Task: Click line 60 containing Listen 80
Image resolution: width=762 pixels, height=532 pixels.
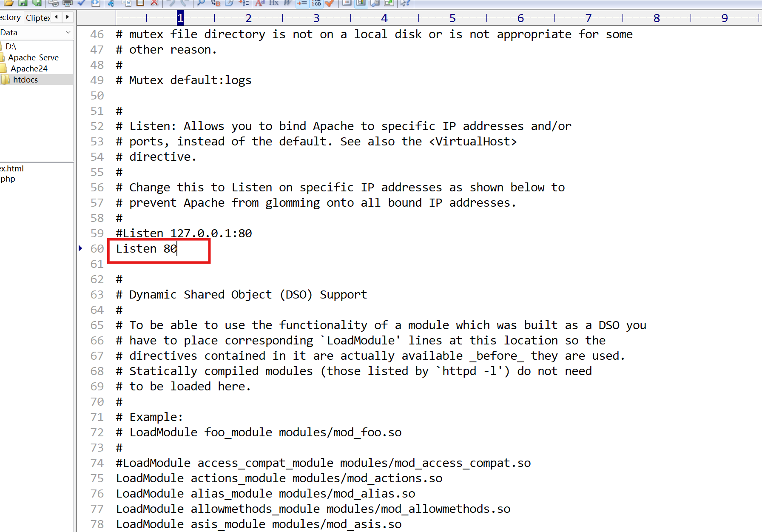Action: pyautogui.click(x=146, y=249)
